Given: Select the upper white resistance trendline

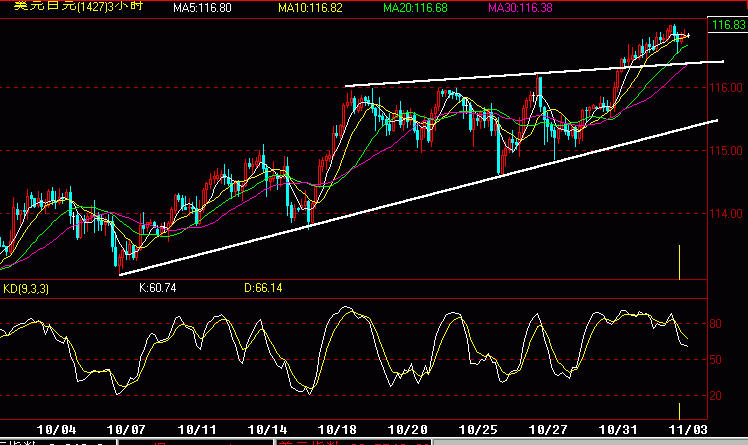Looking at the screenshot, I should 534,74.
